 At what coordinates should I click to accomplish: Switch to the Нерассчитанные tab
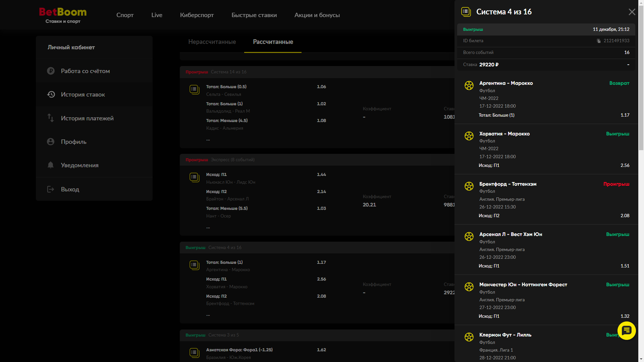[x=212, y=42]
